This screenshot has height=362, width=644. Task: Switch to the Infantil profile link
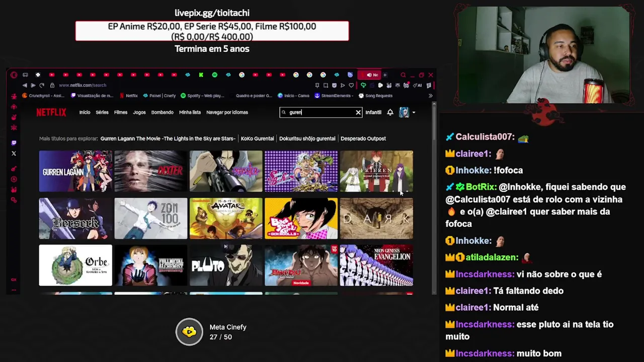tap(373, 113)
